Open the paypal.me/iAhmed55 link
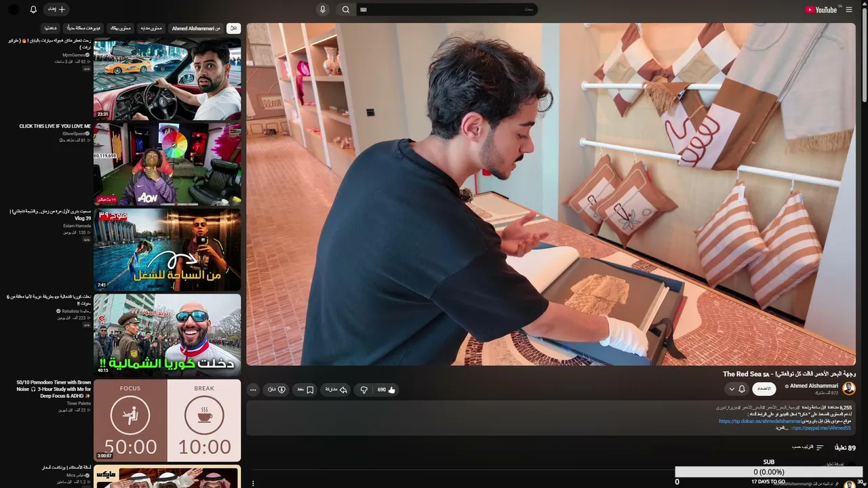 pos(821,428)
